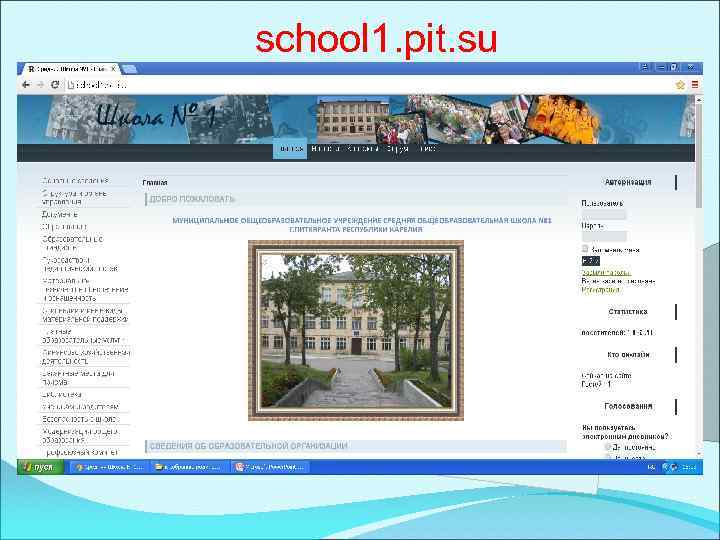Screen dimensions: 720x540
Task: Click the dark login button
Action: pyautogui.click(x=591, y=261)
